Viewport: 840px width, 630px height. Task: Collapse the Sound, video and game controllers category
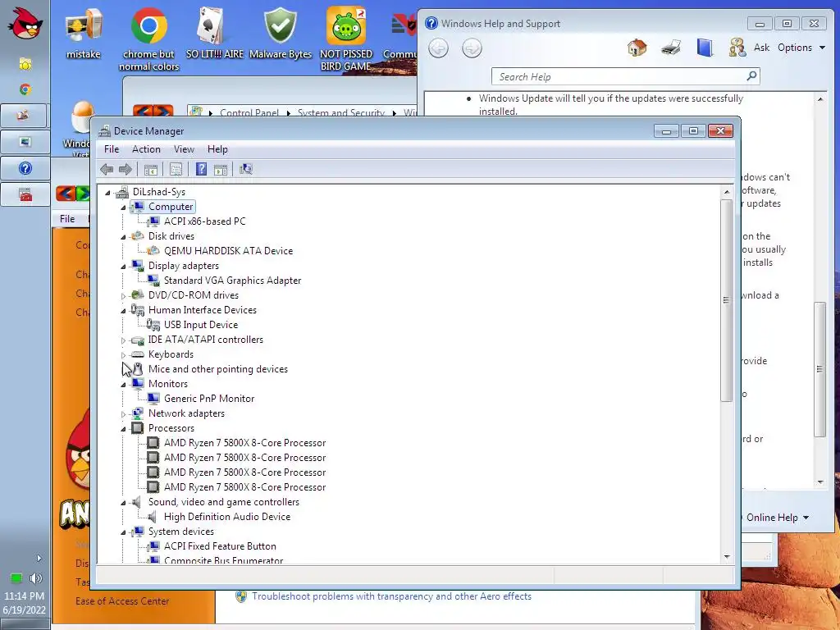[123, 503]
